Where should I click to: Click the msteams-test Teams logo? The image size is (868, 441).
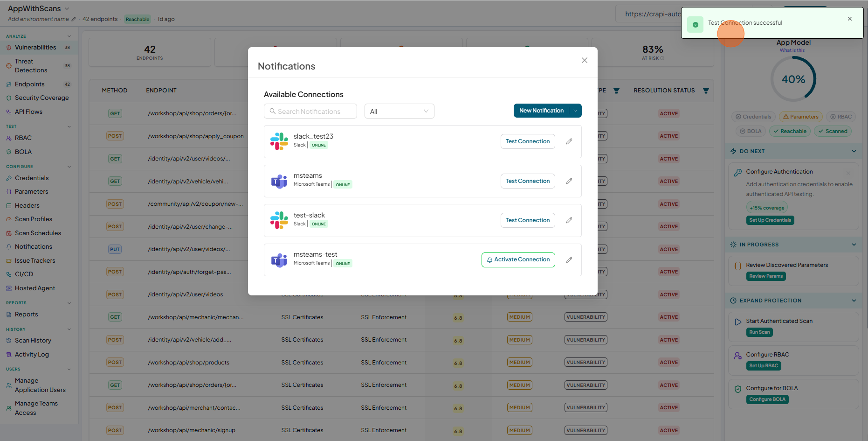279,260
